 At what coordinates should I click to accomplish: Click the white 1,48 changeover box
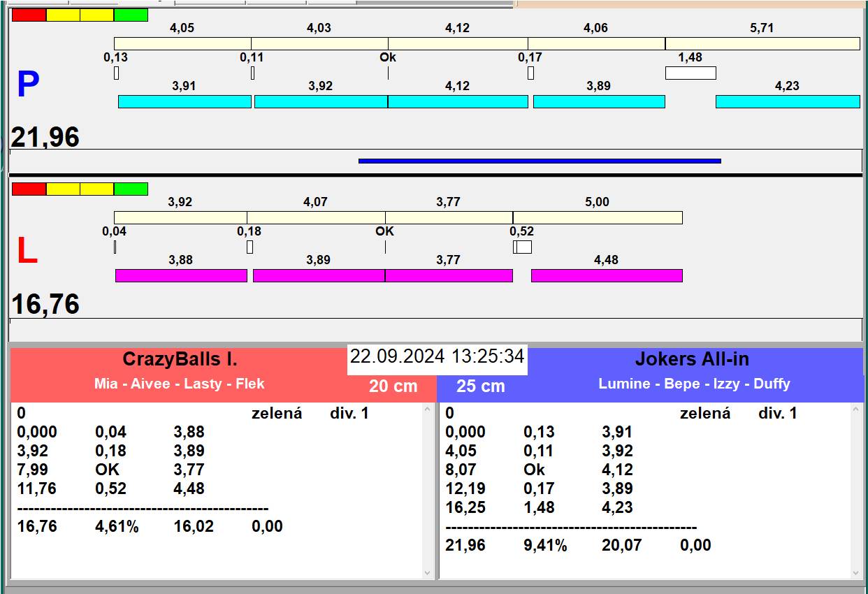690,73
